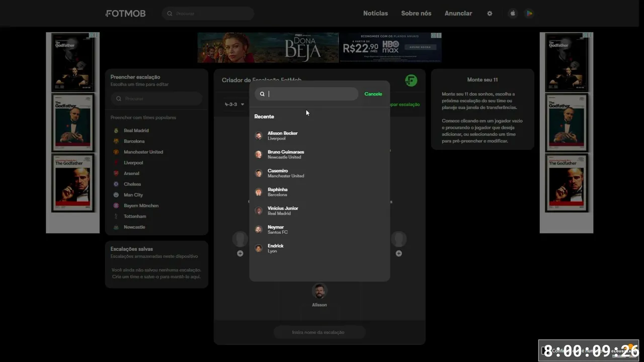This screenshot has width=644, height=362.
Task: Focus the player search field in dialog
Action: pos(306,94)
